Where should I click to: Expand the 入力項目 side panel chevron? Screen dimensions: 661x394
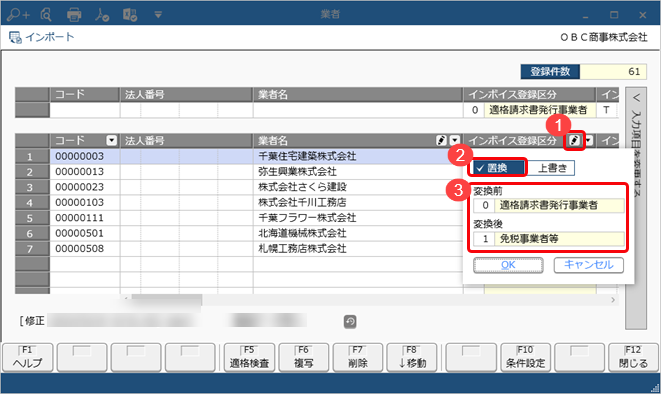(x=637, y=98)
